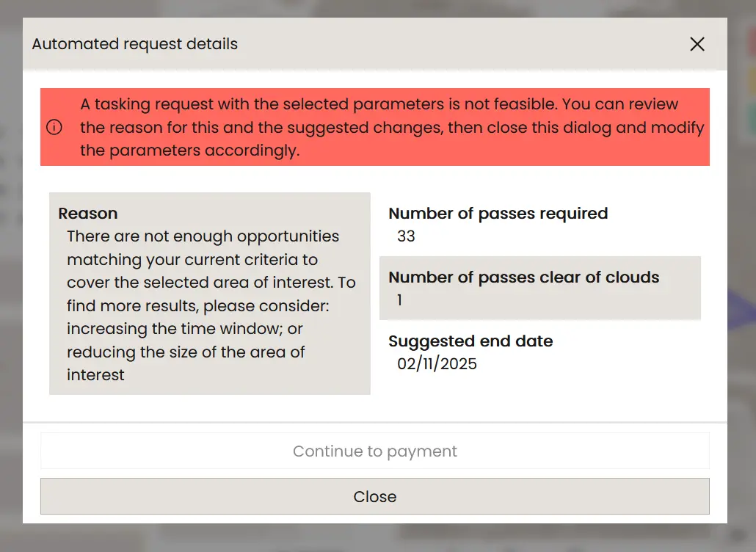Image resolution: width=756 pixels, height=552 pixels.
Task: Close the dialog with the X icon
Action: pos(697,44)
